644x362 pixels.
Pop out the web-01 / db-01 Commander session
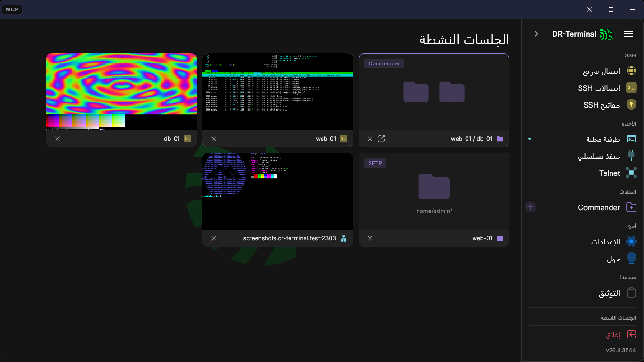coord(382,139)
